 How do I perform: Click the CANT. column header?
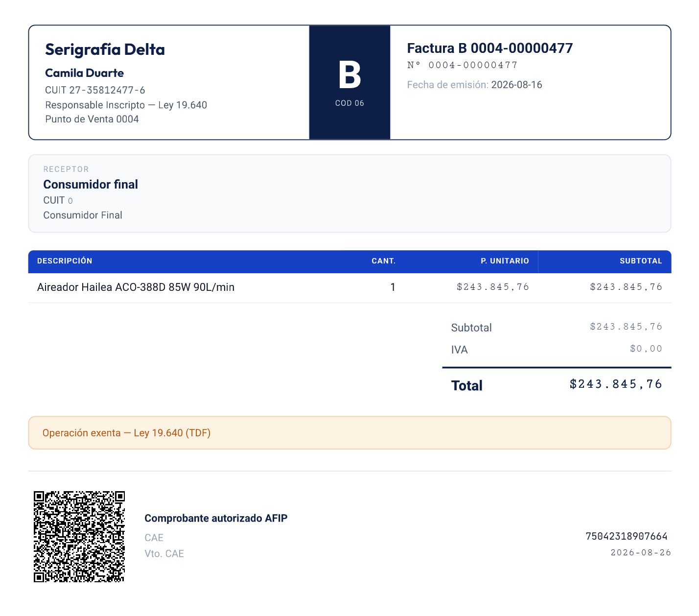coord(383,261)
